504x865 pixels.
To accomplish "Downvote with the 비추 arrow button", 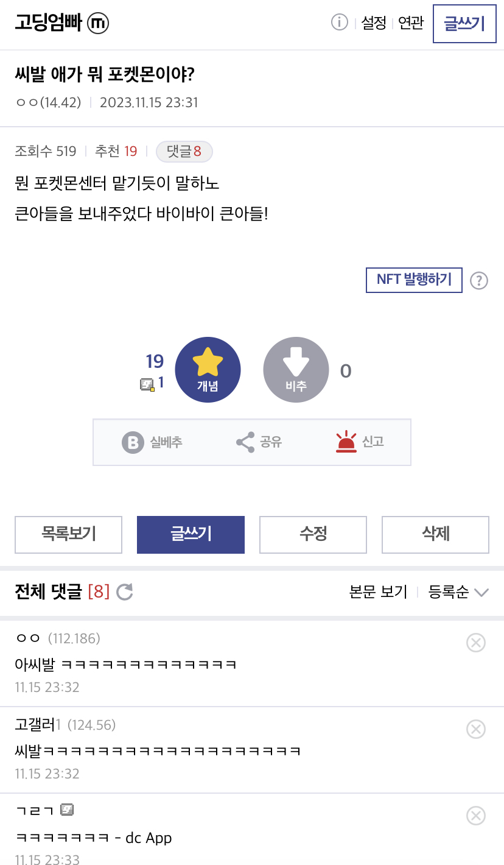I will tap(296, 370).
